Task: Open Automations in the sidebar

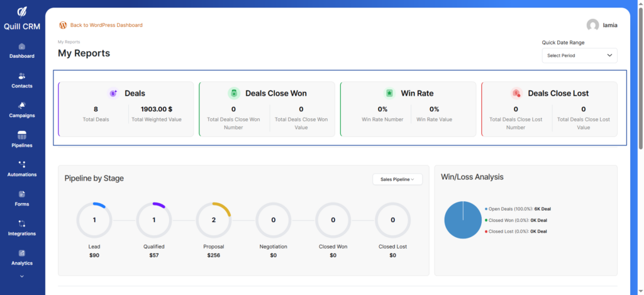Action: pos(22,165)
